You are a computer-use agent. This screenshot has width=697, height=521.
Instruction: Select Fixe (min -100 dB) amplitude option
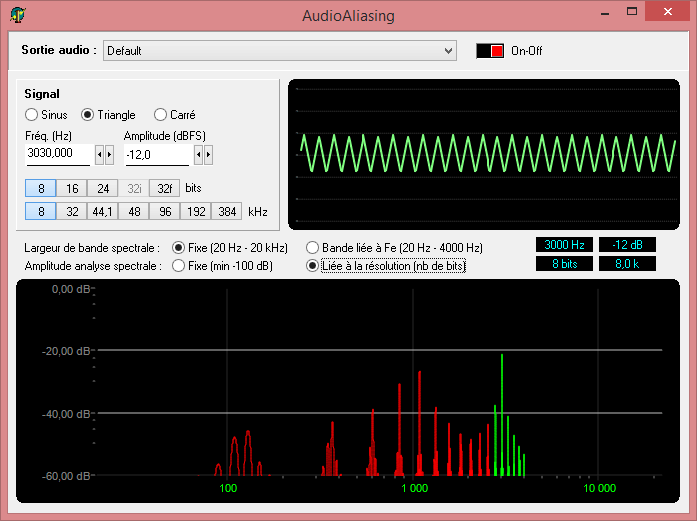[179, 266]
